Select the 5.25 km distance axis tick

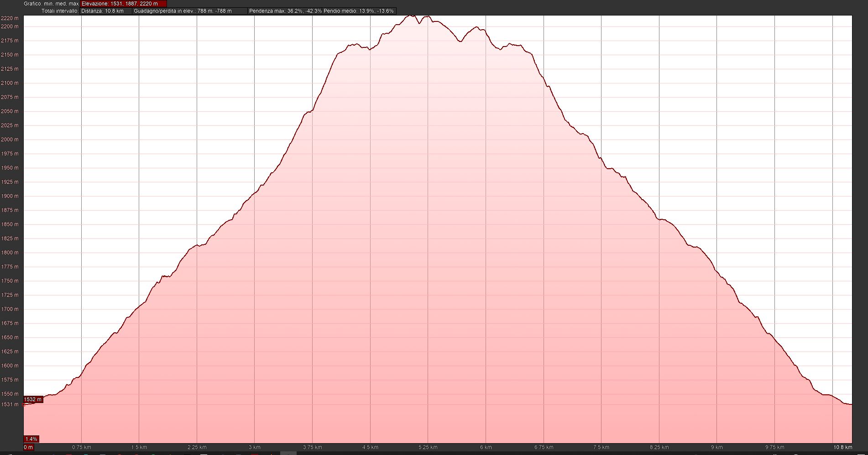point(428,447)
